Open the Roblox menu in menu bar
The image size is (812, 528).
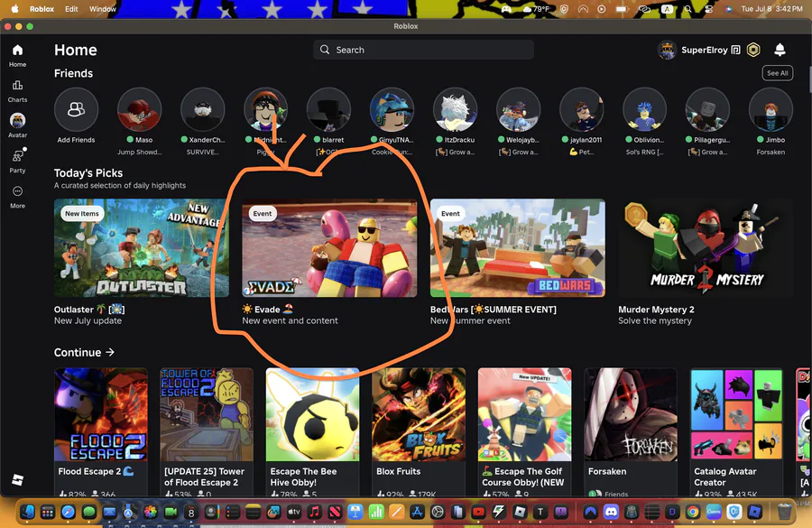click(x=42, y=9)
